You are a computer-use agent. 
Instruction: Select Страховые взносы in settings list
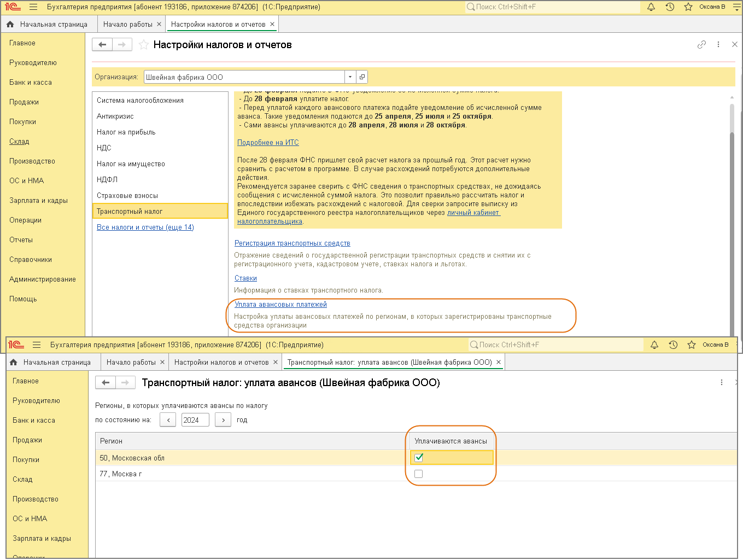[x=160, y=196]
